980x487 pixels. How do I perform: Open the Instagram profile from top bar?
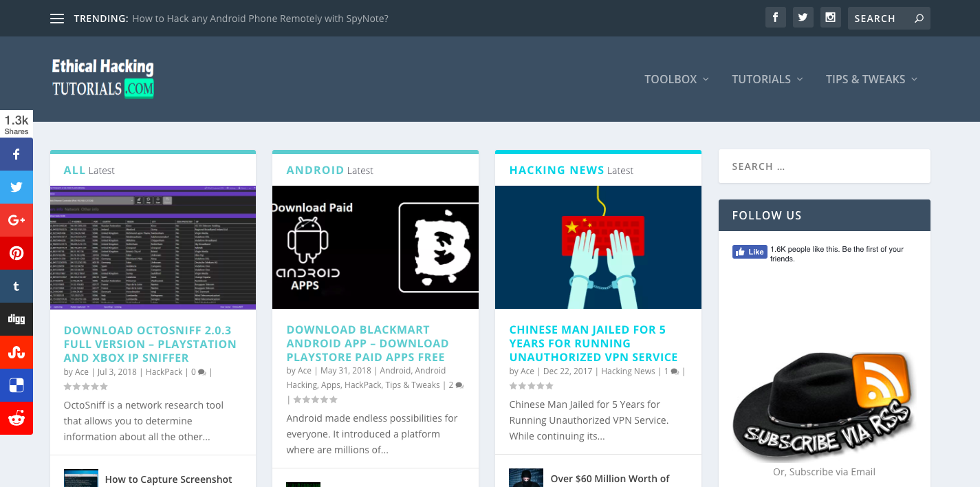830,18
